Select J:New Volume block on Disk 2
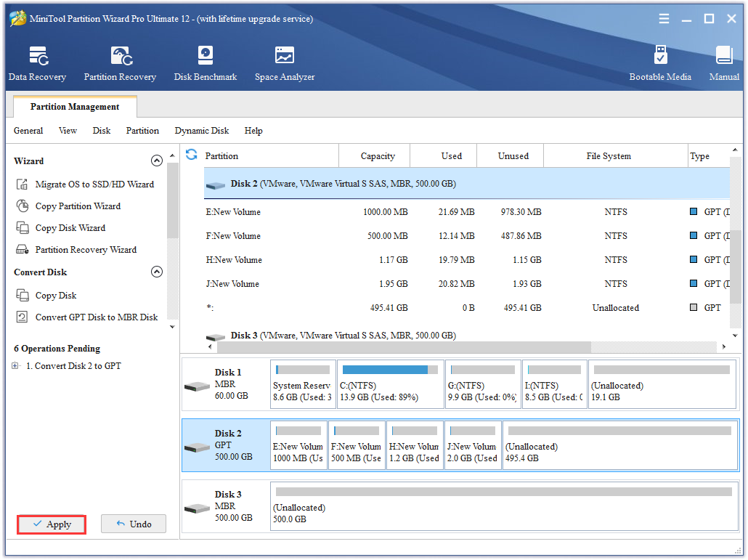This screenshot has width=748, height=560. click(x=473, y=445)
